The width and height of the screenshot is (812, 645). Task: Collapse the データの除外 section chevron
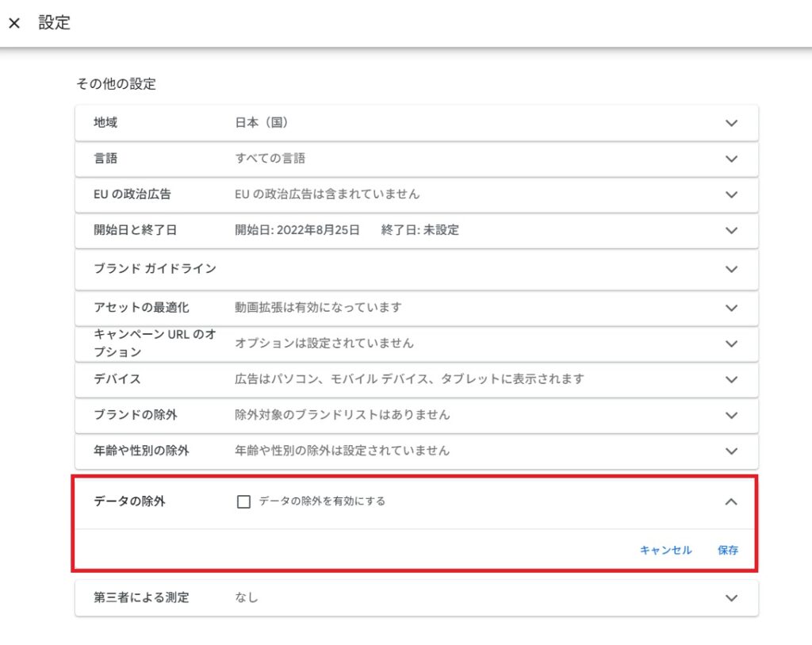(731, 501)
